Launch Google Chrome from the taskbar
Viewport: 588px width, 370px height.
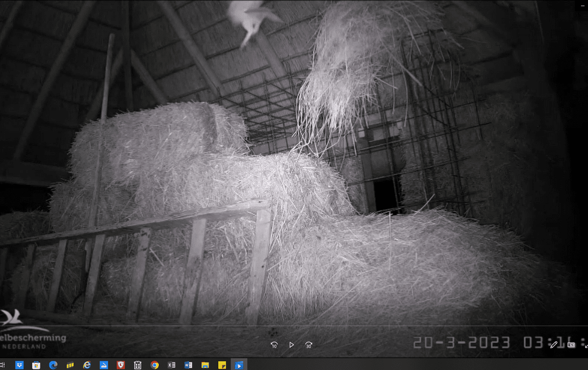click(x=155, y=365)
